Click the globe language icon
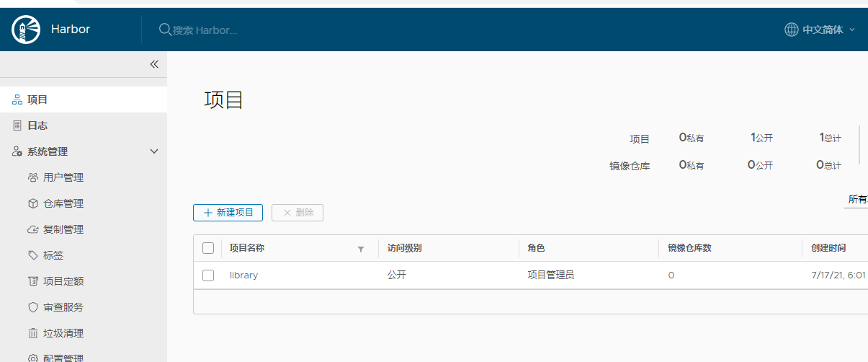This screenshot has height=362, width=868. 791,30
